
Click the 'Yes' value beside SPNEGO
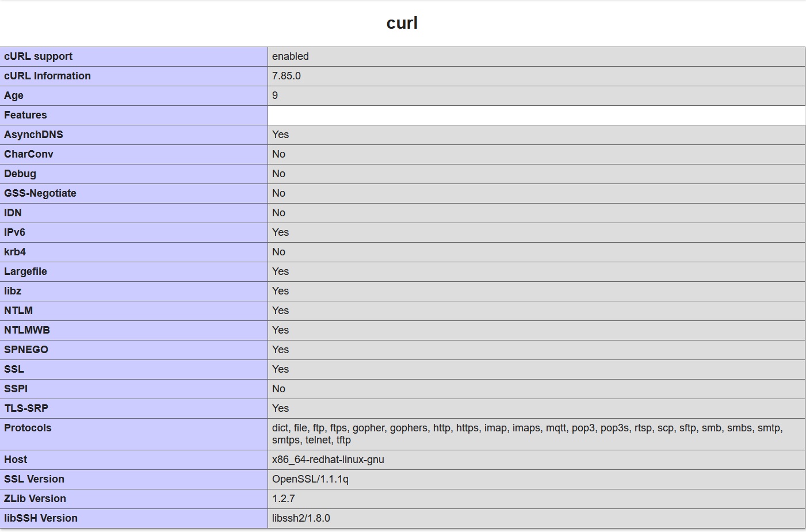pos(280,350)
